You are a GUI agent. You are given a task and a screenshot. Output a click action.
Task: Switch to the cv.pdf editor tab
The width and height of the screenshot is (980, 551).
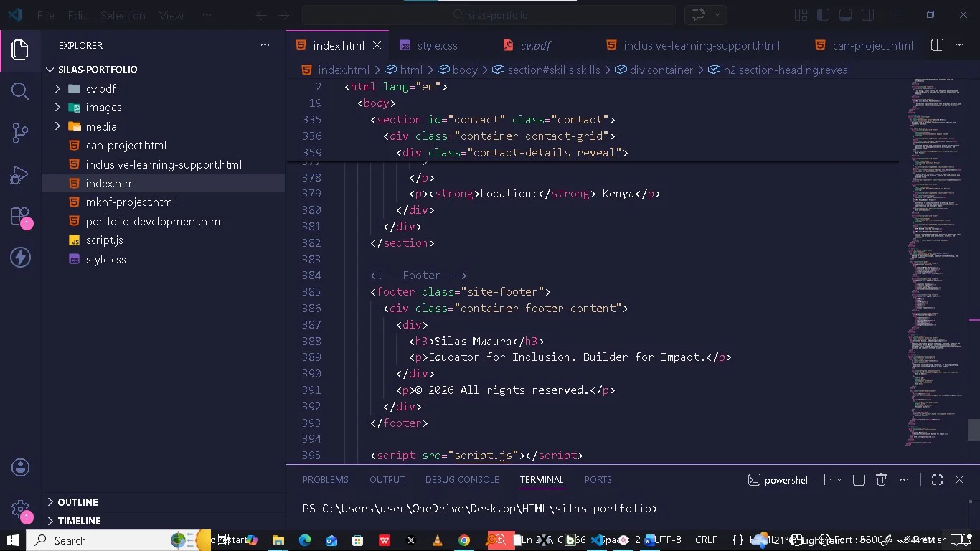pos(535,45)
